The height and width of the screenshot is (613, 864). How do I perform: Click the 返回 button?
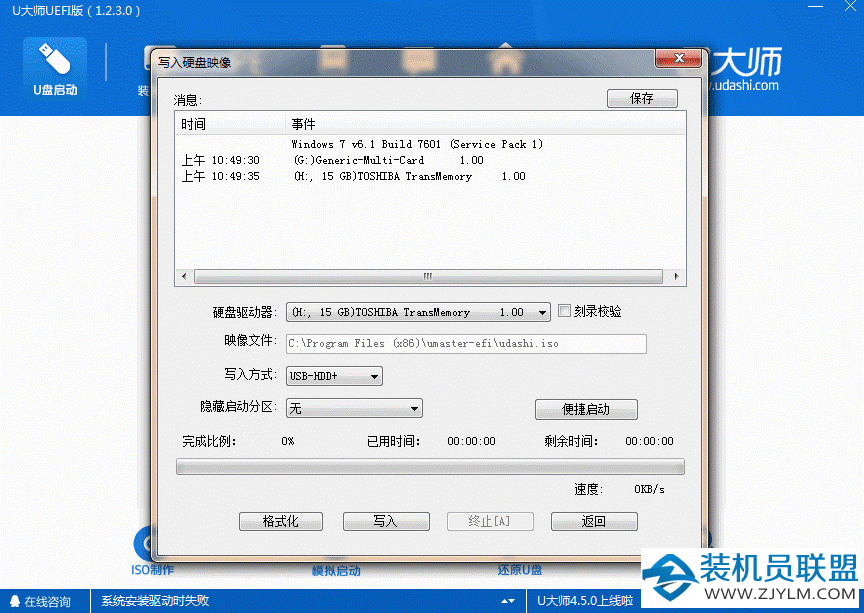(x=594, y=521)
